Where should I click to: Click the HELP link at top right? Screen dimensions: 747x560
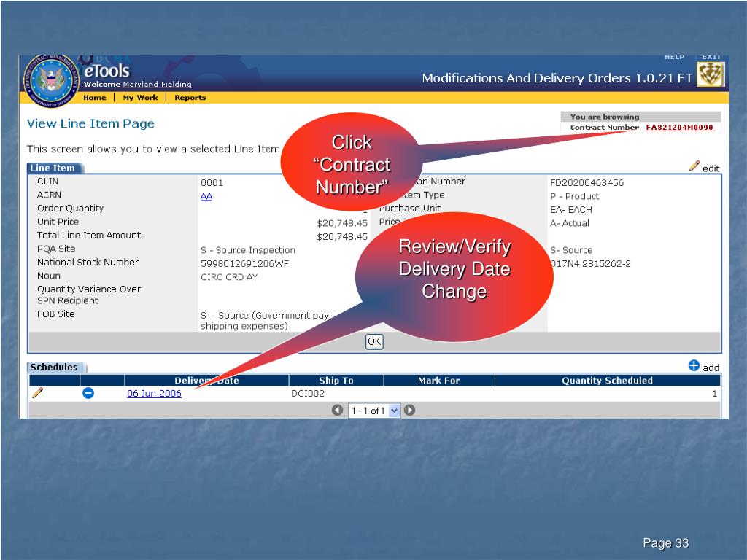673,57
